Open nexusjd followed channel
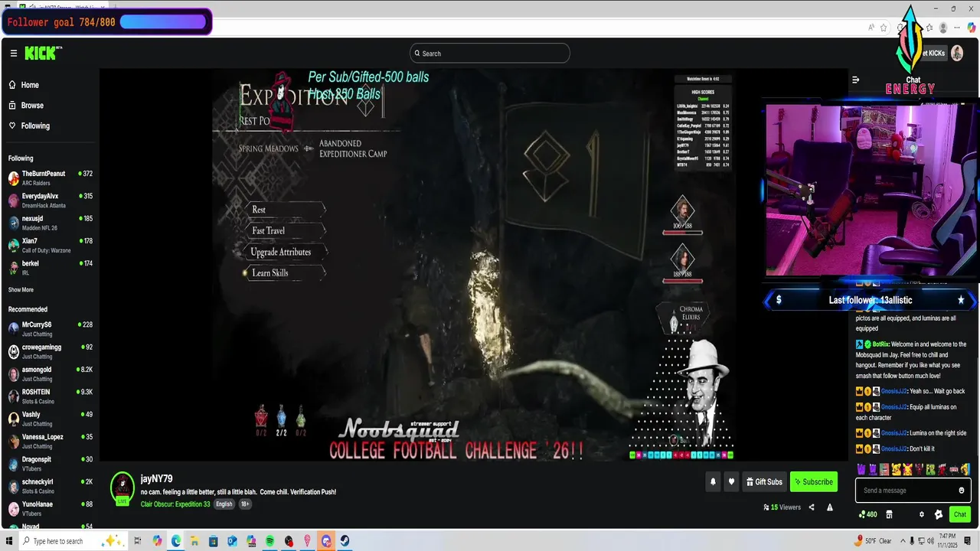980x551 pixels. coord(51,223)
